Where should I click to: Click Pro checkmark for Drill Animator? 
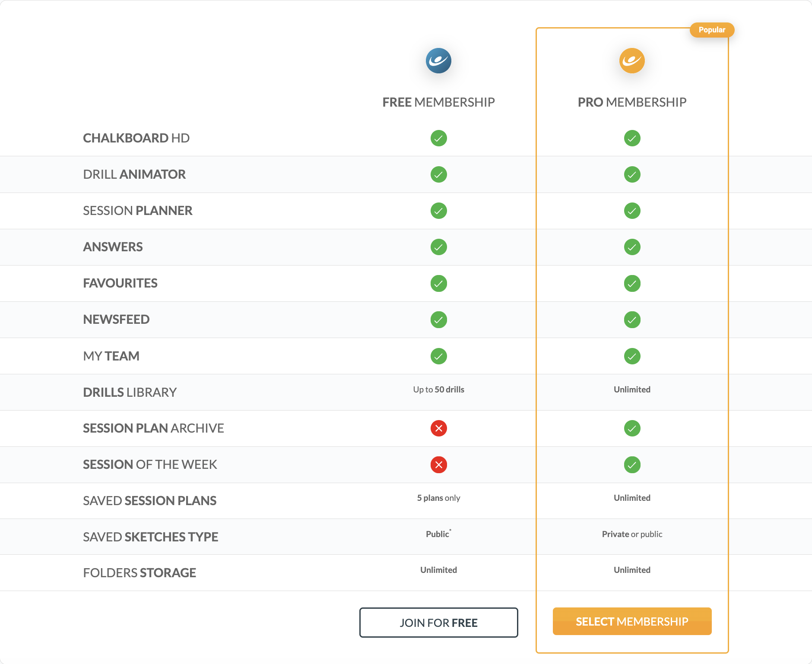click(632, 174)
